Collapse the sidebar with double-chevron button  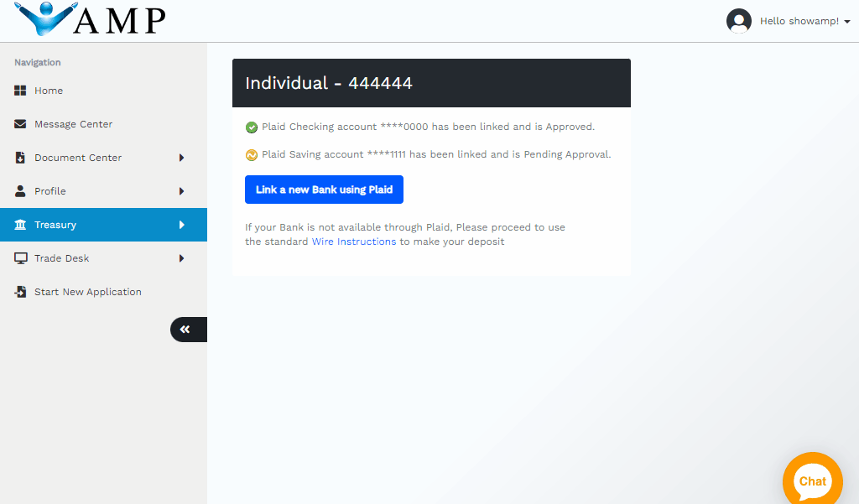click(x=185, y=330)
